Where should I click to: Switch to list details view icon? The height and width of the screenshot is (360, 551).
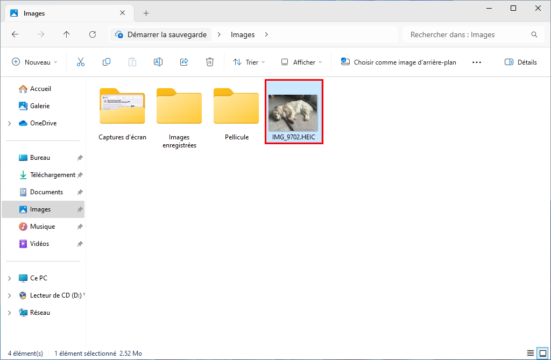[x=530, y=353]
